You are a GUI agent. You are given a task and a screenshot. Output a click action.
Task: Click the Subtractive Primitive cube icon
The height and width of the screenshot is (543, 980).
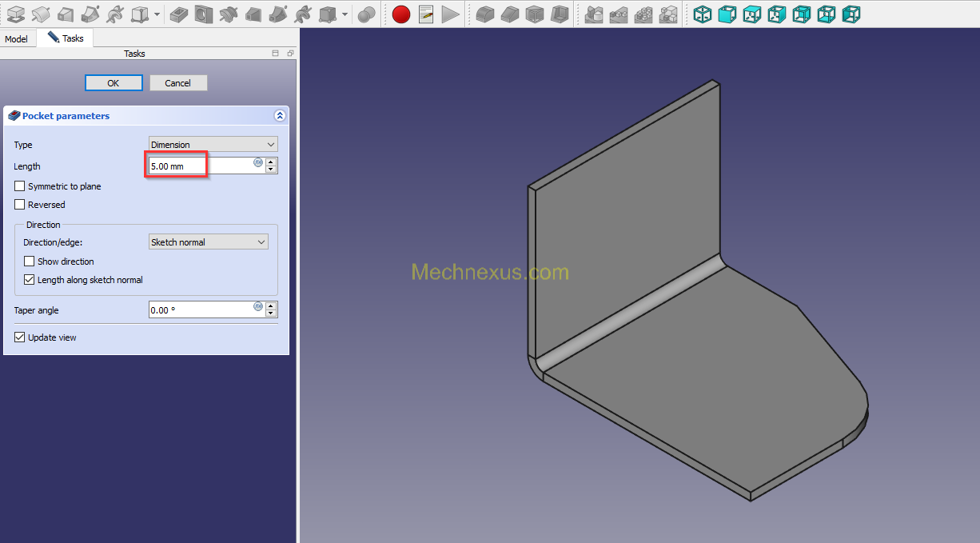click(328, 14)
